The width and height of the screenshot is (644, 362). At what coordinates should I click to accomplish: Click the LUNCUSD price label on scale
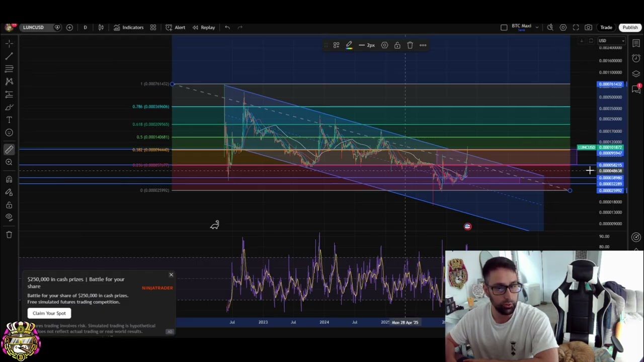click(587, 147)
